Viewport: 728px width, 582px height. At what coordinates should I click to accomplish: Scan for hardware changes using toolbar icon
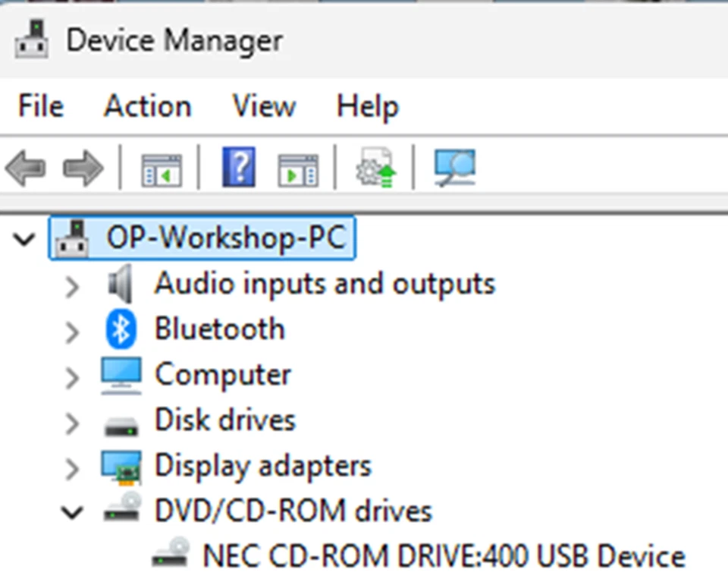453,167
